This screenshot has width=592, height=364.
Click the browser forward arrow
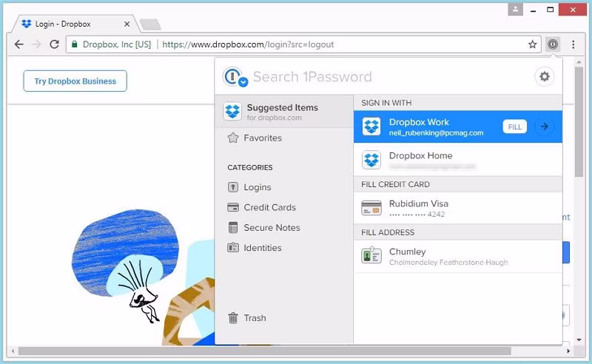tap(36, 44)
